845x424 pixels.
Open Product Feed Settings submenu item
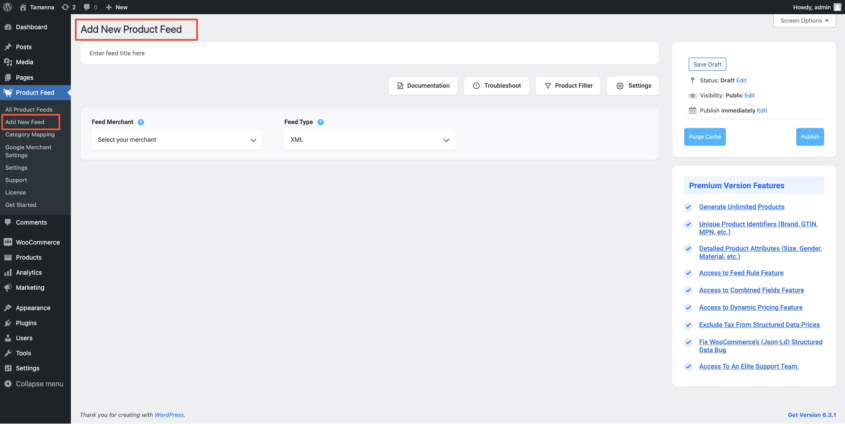click(16, 168)
